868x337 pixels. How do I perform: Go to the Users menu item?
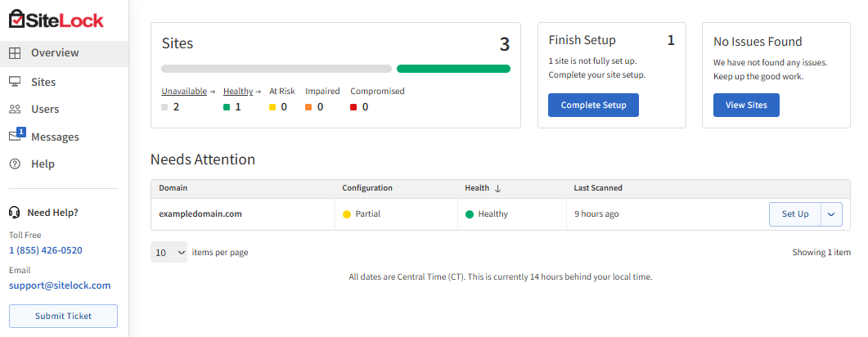point(45,110)
